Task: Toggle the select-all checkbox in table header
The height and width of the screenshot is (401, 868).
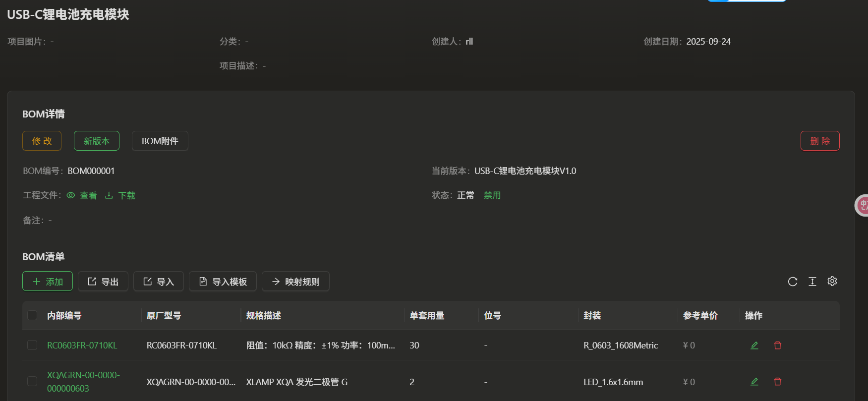Action: coord(32,315)
